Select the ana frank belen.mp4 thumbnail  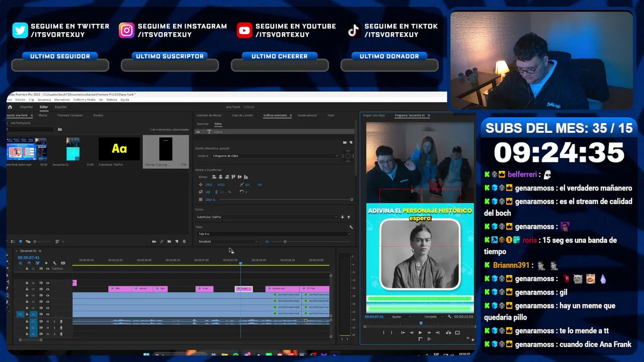27,149
